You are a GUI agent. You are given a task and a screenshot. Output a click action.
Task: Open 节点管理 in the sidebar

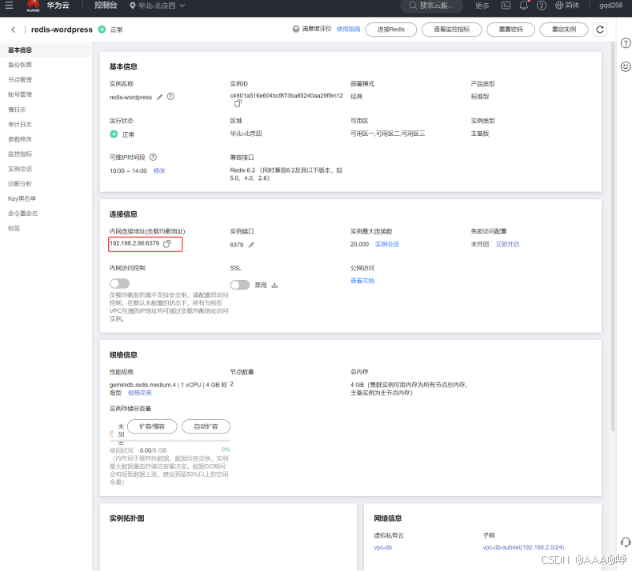click(20, 80)
